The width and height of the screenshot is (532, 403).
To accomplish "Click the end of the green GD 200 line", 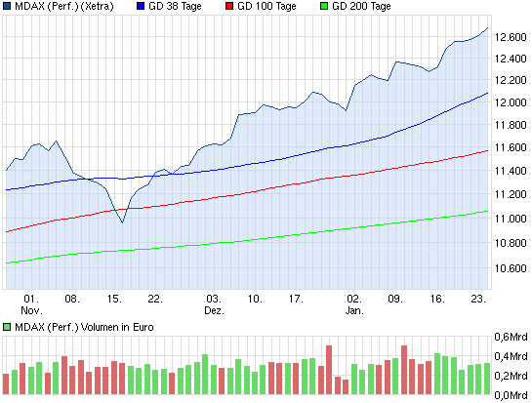I will point(487,212).
